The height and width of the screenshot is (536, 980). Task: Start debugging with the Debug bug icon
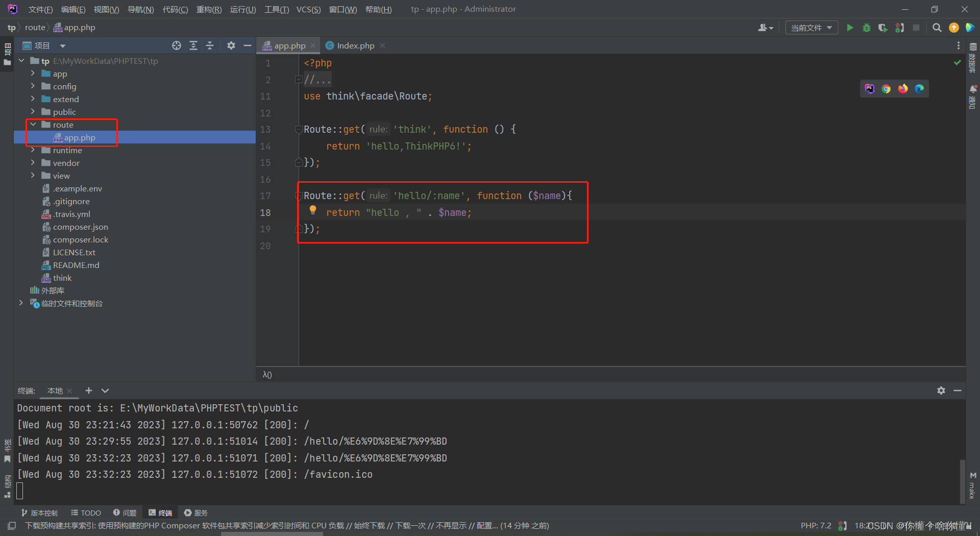[x=866, y=28]
